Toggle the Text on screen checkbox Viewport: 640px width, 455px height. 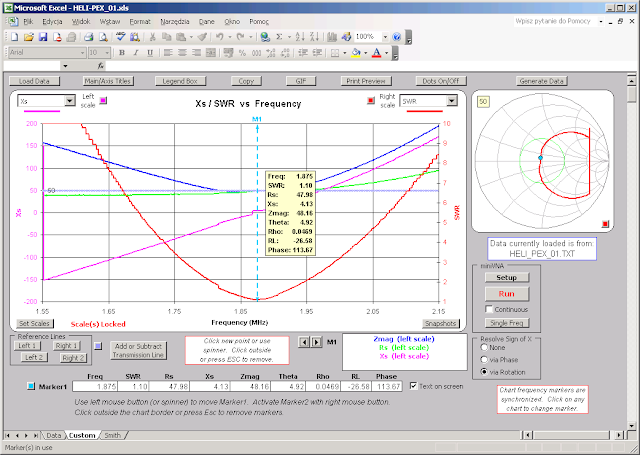(x=413, y=386)
